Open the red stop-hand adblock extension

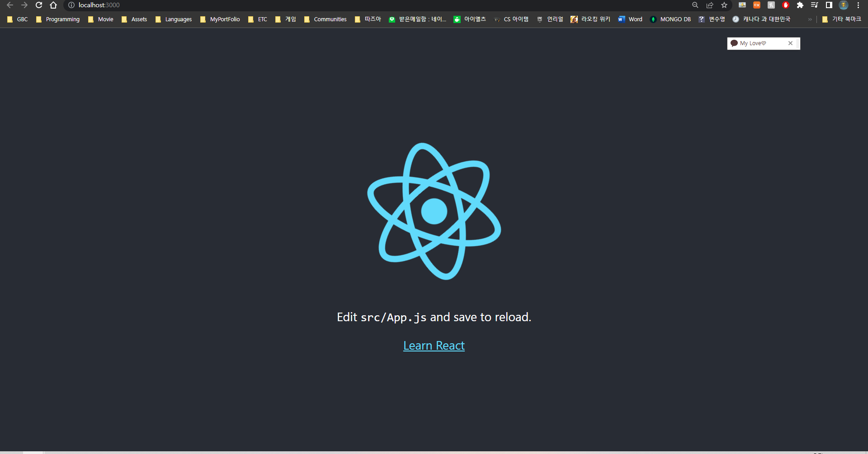[786, 5]
